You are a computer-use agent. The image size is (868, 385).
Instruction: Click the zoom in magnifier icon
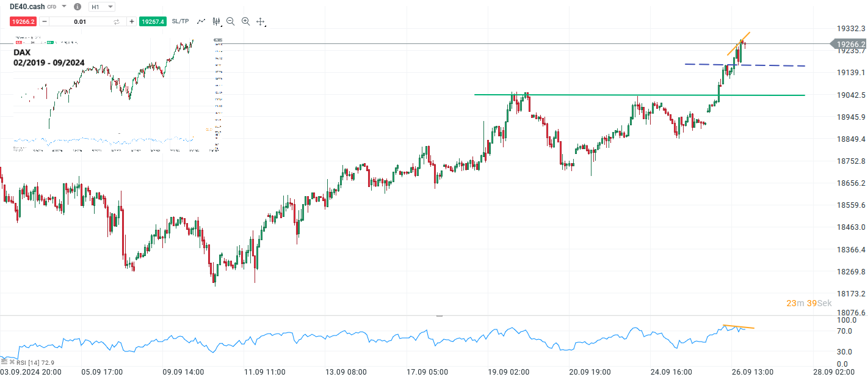[x=245, y=21]
